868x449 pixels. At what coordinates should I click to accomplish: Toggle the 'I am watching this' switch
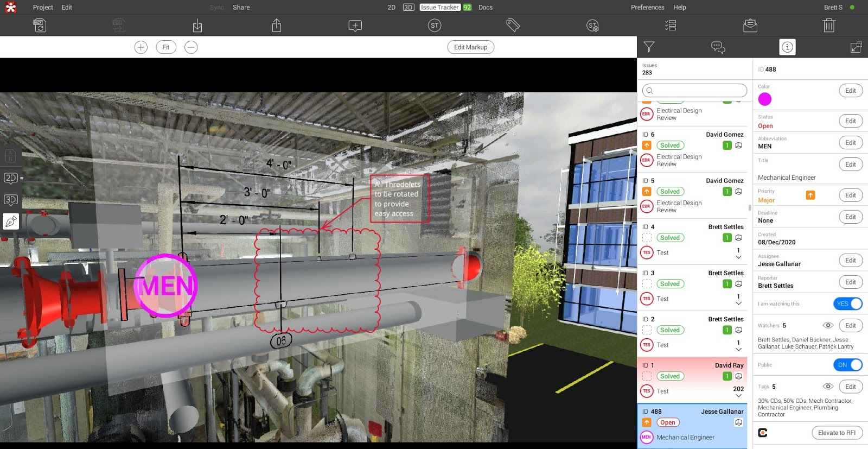(x=848, y=304)
